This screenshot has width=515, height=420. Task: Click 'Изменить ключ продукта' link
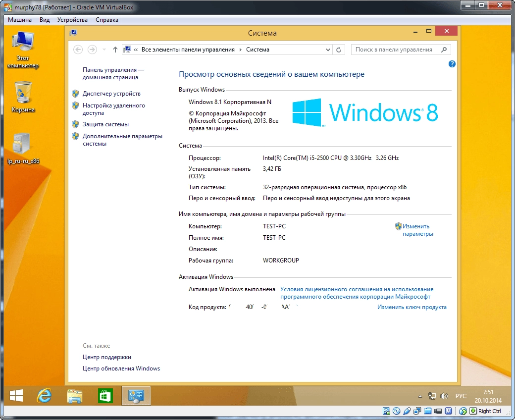pyautogui.click(x=412, y=307)
